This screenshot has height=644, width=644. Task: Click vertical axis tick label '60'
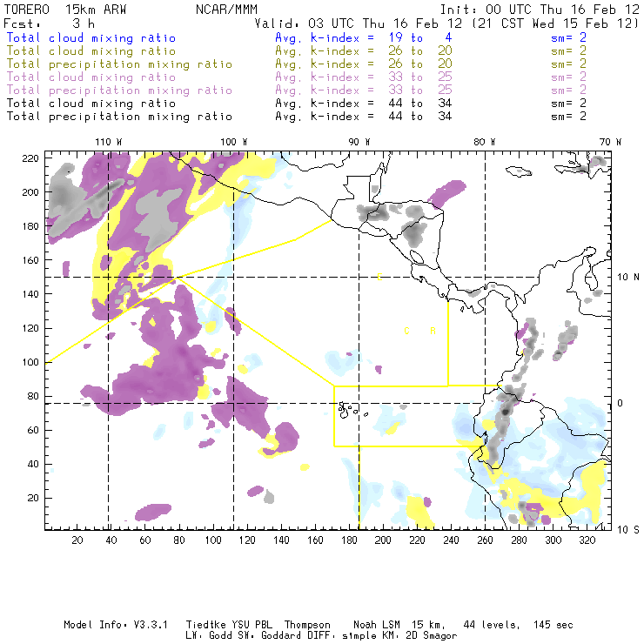point(33,430)
